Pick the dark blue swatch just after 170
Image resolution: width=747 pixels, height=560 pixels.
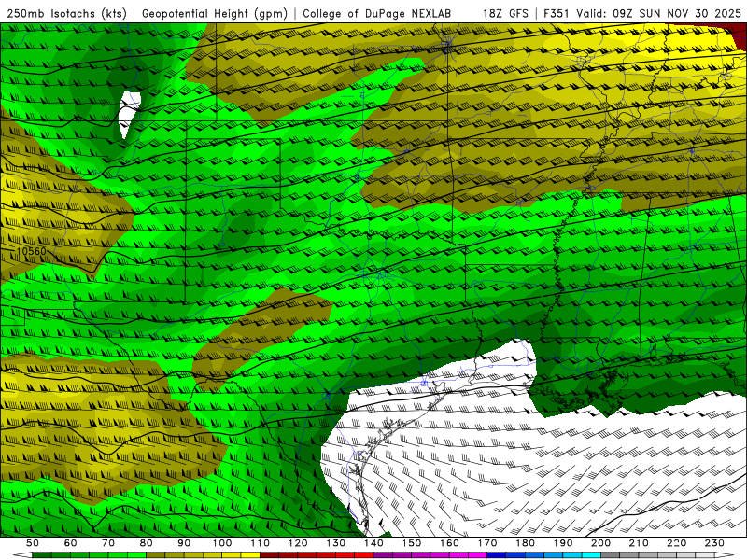497,554
